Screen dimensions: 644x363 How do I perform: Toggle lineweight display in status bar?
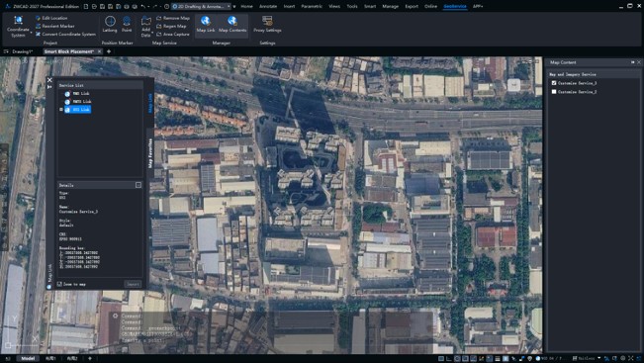498,358
